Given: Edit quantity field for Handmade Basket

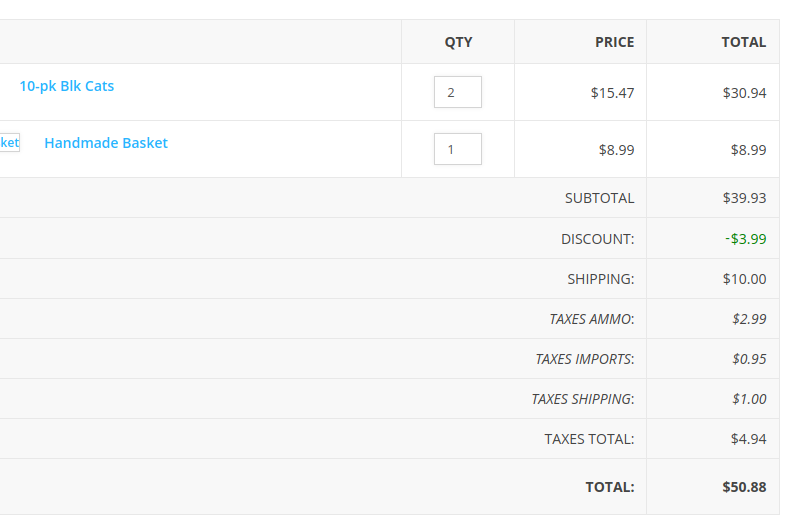Looking at the screenshot, I should pyautogui.click(x=458, y=149).
